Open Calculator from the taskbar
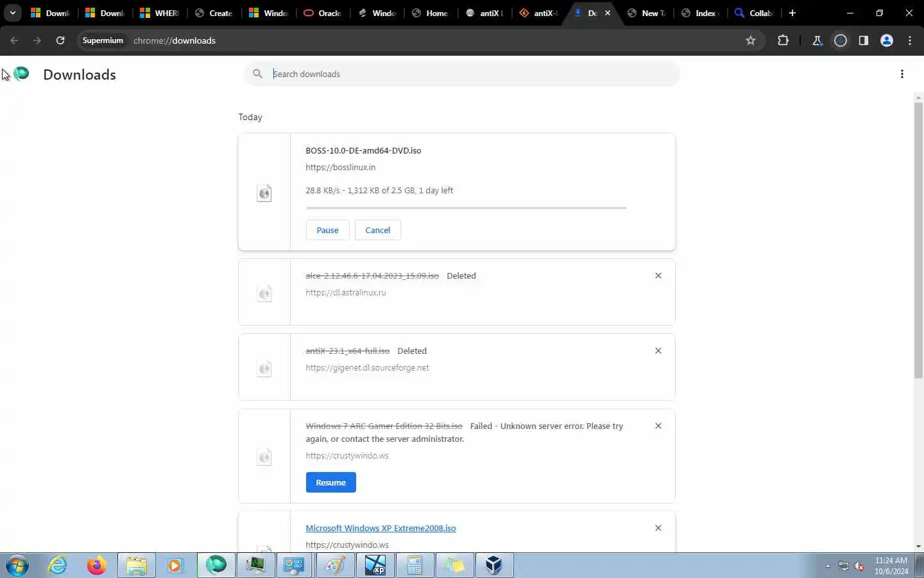The width and height of the screenshot is (924, 578). 415,565
